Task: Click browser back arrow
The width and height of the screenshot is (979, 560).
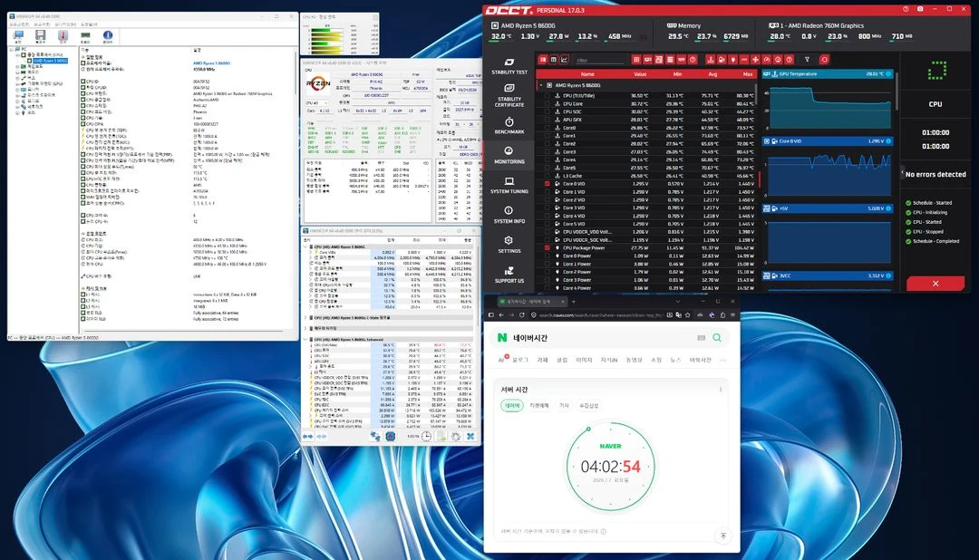Action: (x=500, y=315)
